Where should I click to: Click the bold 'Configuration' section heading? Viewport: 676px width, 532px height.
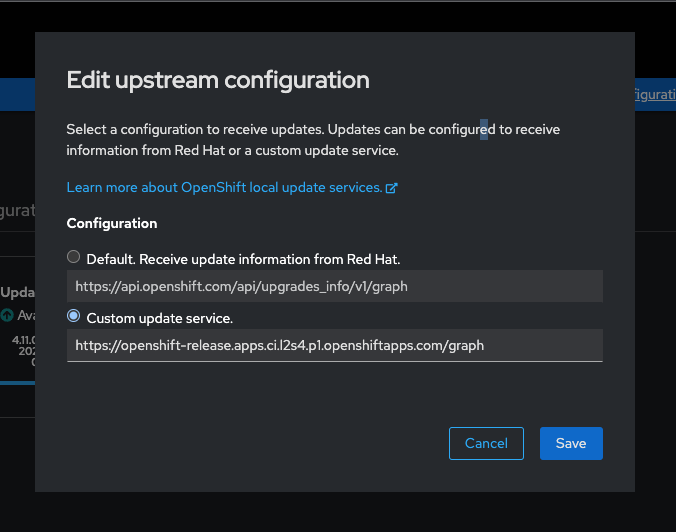pyautogui.click(x=112, y=223)
